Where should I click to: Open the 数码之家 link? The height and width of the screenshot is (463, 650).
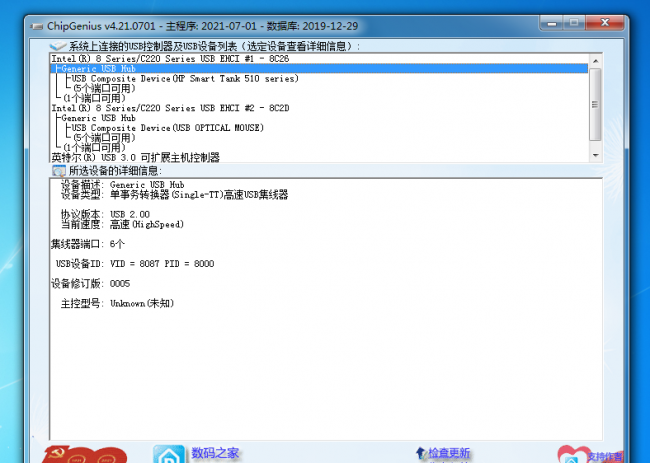215,453
